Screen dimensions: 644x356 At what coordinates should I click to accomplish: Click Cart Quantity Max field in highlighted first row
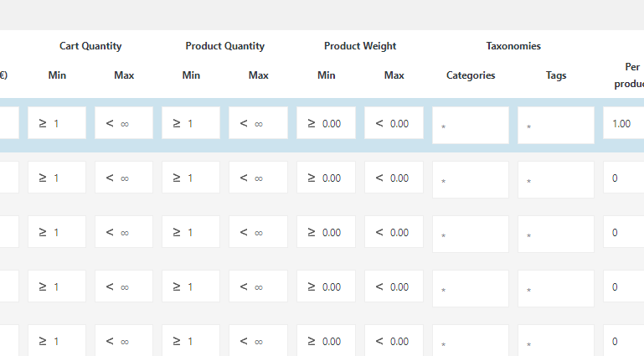click(x=124, y=123)
